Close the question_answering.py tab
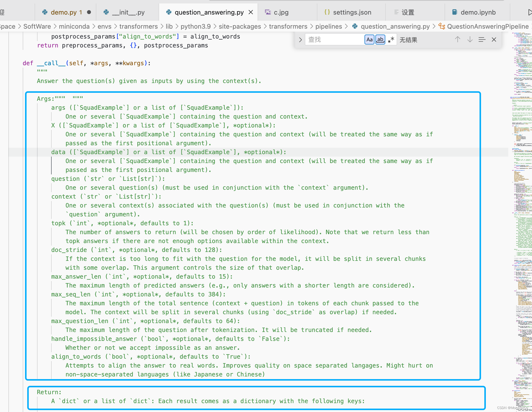This screenshot has width=532, height=412. (251, 12)
